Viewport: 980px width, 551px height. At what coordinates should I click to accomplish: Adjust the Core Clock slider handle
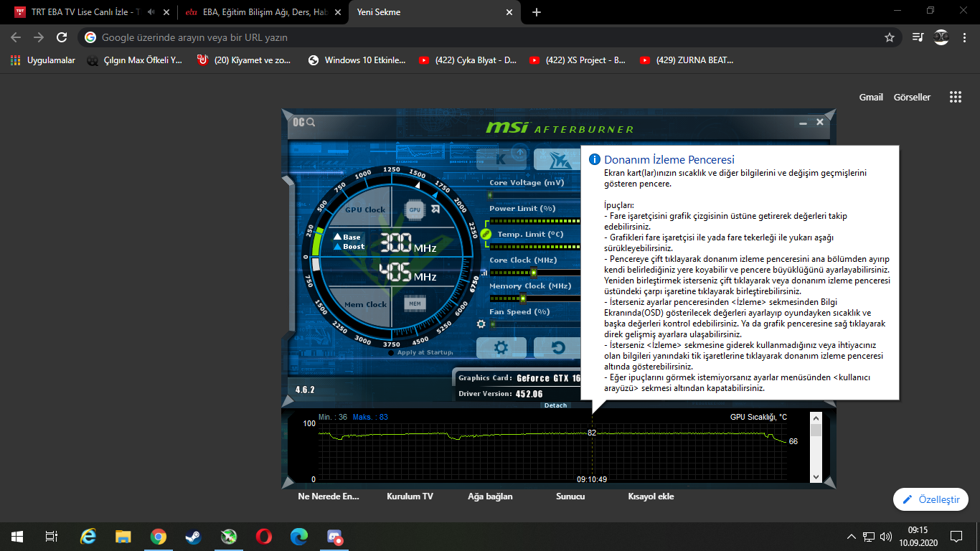point(533,273)
